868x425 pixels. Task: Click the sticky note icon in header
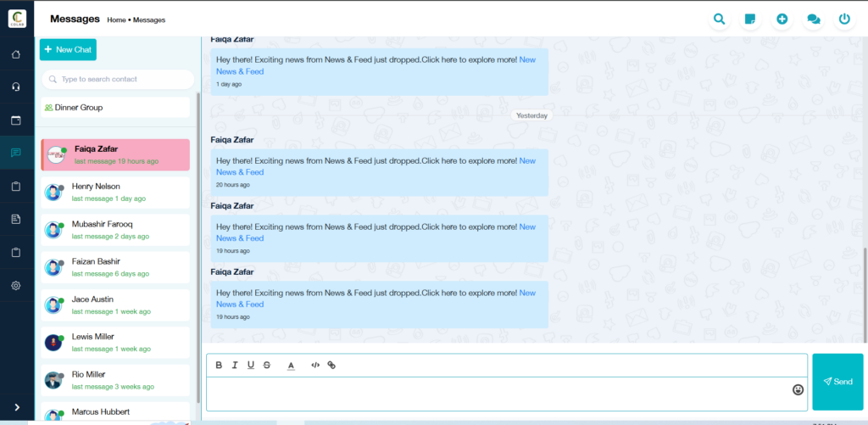pyautogui.click(x=750, y=20)
